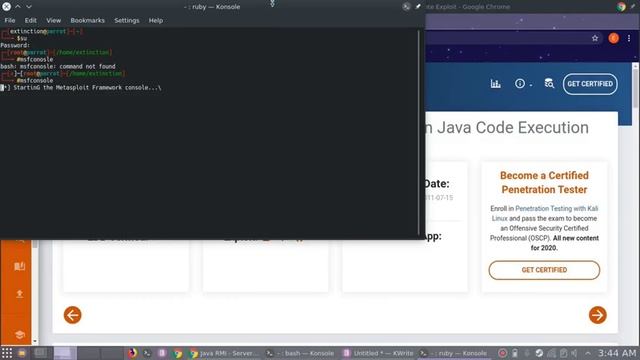Screen dimensions: 640x360
Task: Switch to 'ruby — Konsole' taskbar entry
Action: tap(454, 353)
